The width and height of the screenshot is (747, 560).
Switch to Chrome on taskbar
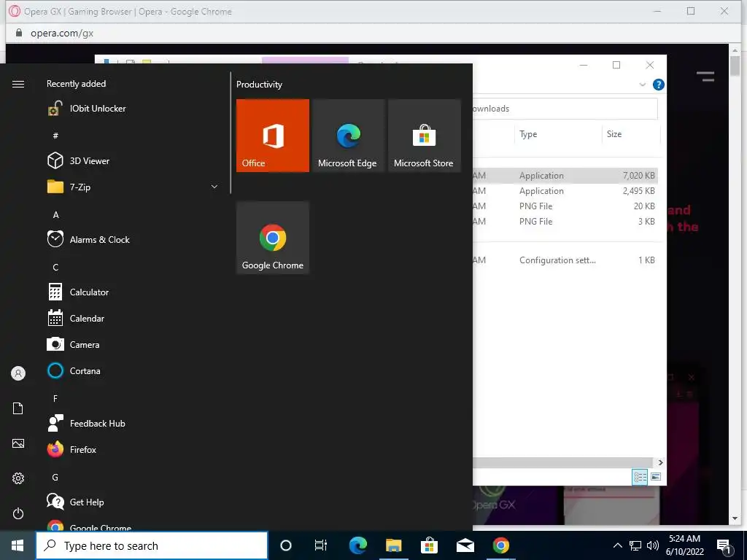(500, 545)
